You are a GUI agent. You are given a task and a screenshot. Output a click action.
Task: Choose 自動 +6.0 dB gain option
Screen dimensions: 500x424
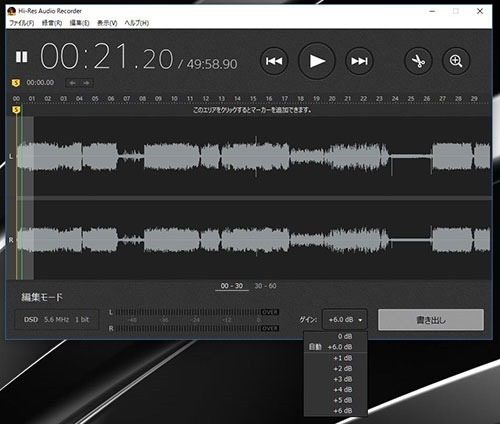tap(336, 347)
